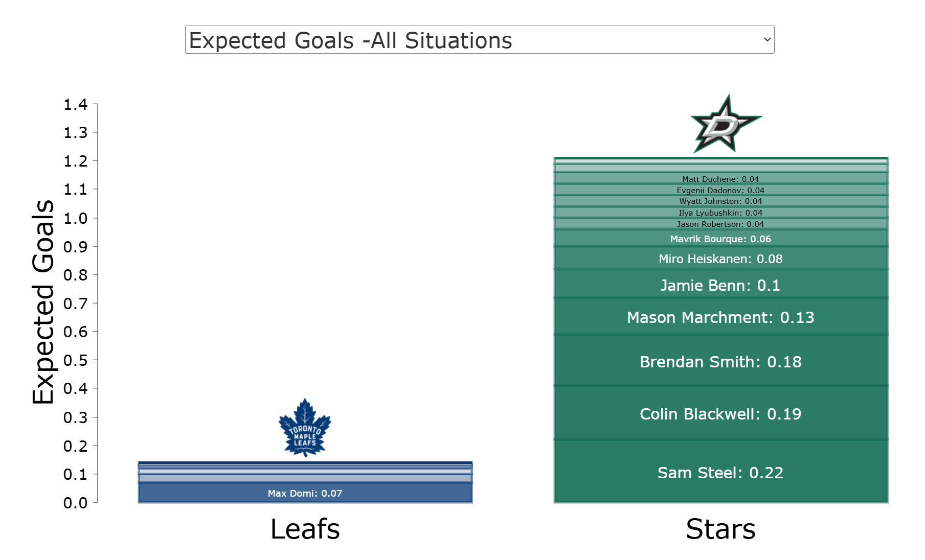Click the Leafs axis label
Screen dimensions: 925x560
[305, 529]
